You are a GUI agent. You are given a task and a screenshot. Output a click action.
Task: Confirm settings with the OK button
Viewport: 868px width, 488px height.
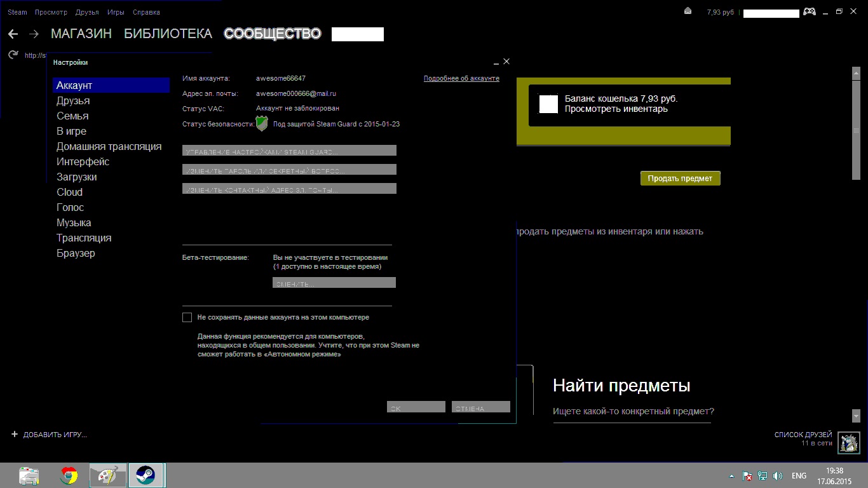(416, 407)
